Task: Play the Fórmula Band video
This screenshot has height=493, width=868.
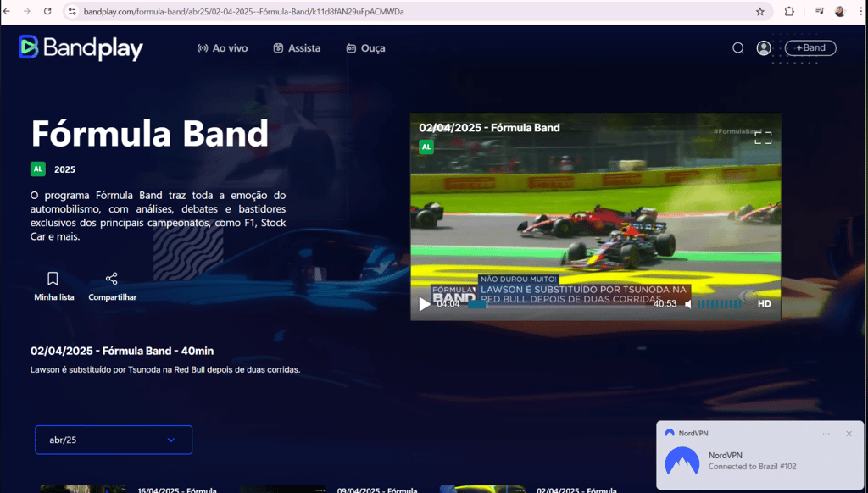Action: tap(425, 304)
